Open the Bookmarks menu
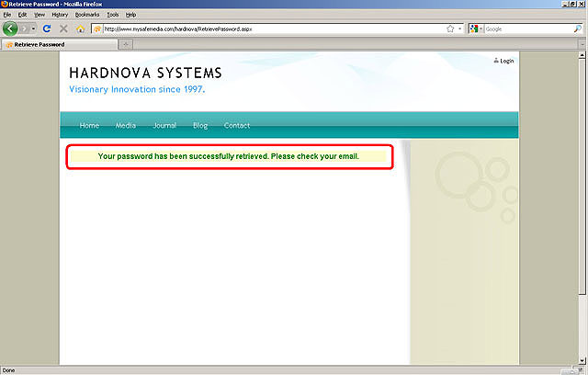This screenshot has width=588, height=375. pos(87,15)
